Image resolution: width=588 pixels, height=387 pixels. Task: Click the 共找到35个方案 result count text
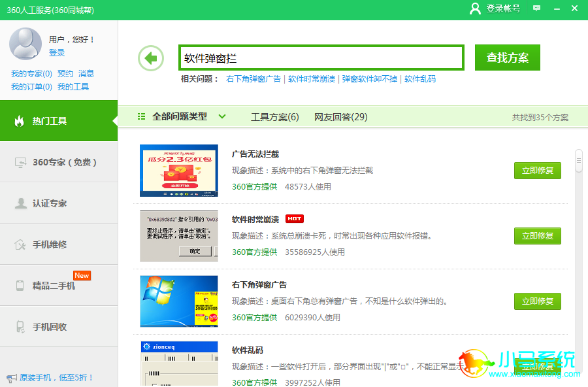click(x=540, y=118)
